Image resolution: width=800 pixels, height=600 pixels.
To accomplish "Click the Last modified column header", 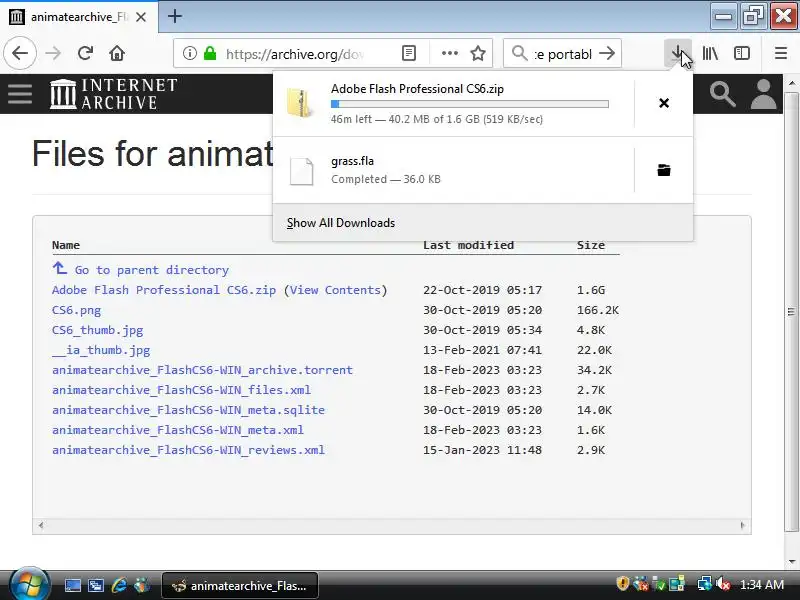I will (468, 245).
